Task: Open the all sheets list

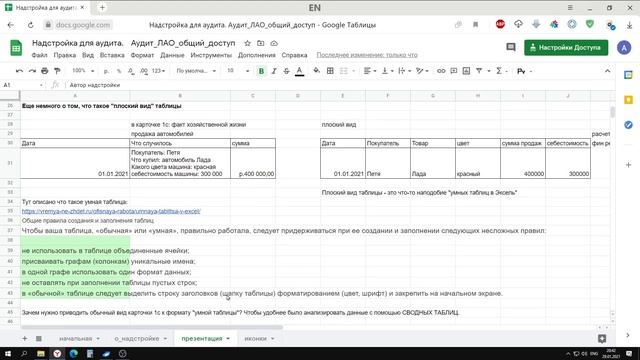Action: 39,339
